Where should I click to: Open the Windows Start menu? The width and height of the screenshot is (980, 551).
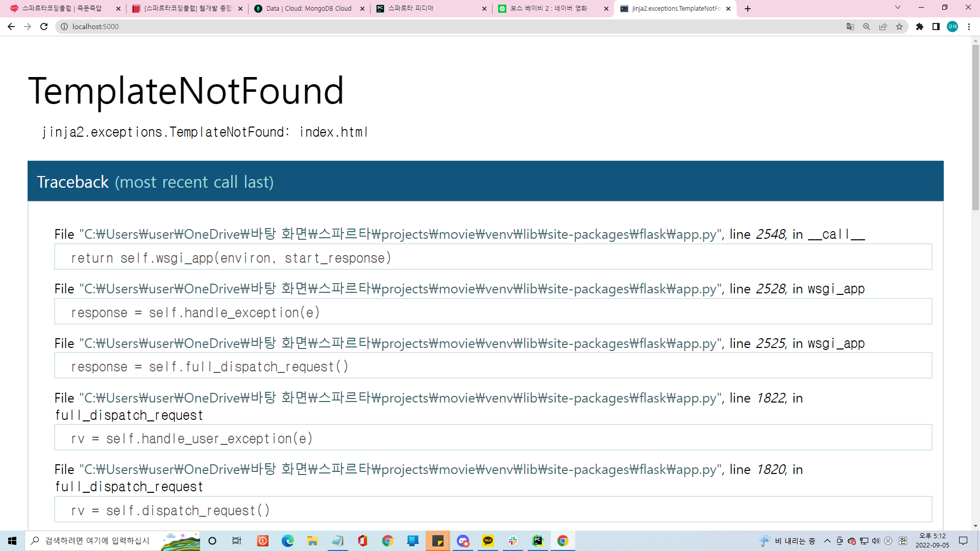tap(12, 541)
